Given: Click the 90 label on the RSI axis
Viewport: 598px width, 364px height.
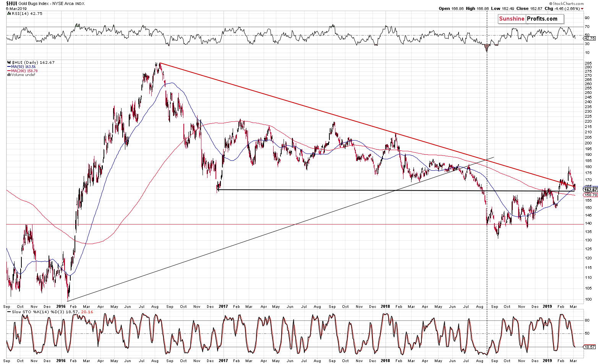Looking at the screenshot, I should coord(587,18).
